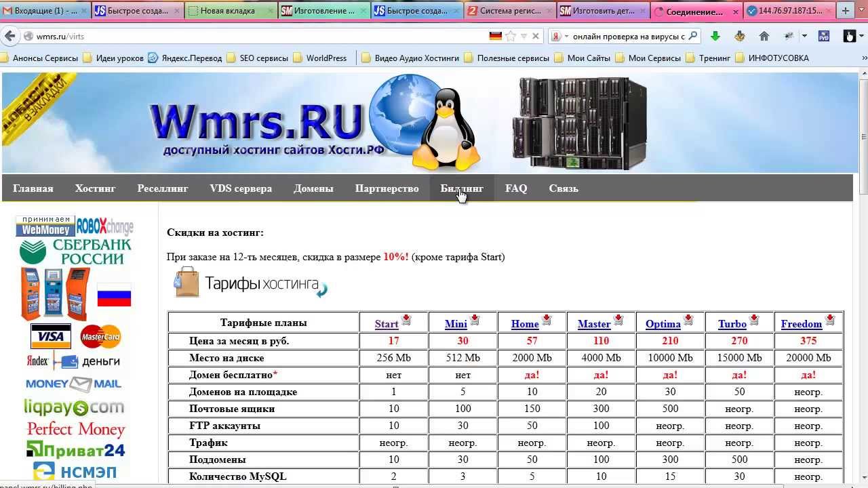Screen dimensions: 868x488
Task: Click the search magnifier icon
Action: 692,36
